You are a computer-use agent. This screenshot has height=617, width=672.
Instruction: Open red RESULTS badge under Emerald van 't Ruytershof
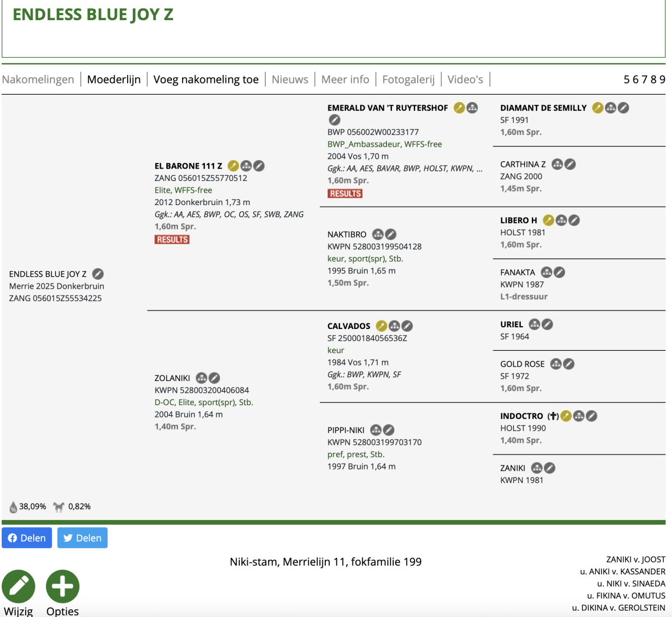[x=345, y=193]
